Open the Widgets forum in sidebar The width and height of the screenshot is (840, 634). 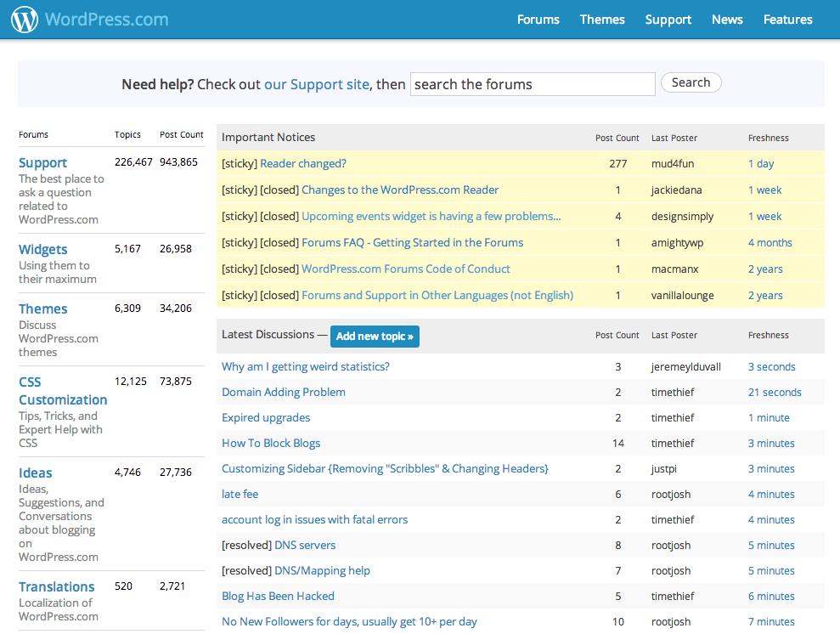(42, 249)
